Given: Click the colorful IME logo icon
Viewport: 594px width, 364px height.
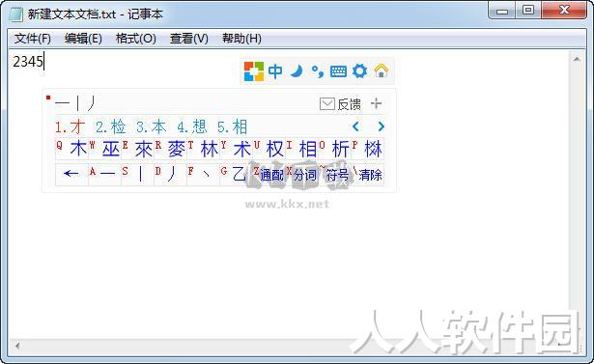Looking at the screenshot, I should (253, 71).
